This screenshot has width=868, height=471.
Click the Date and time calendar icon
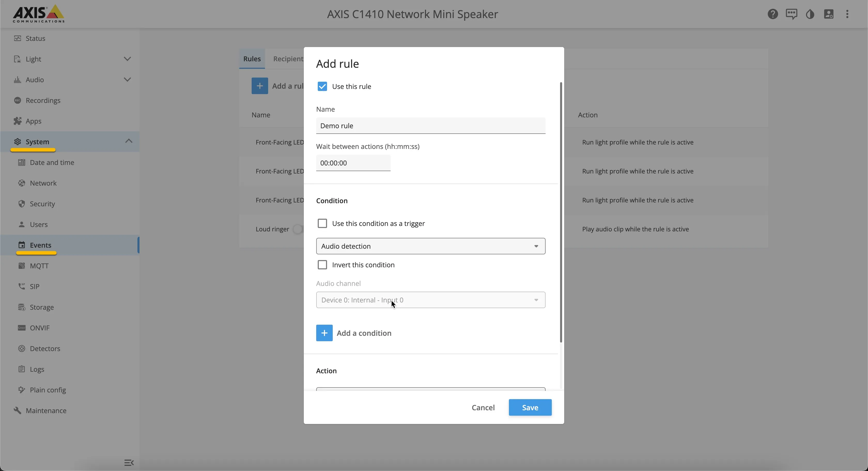(21, 163)
